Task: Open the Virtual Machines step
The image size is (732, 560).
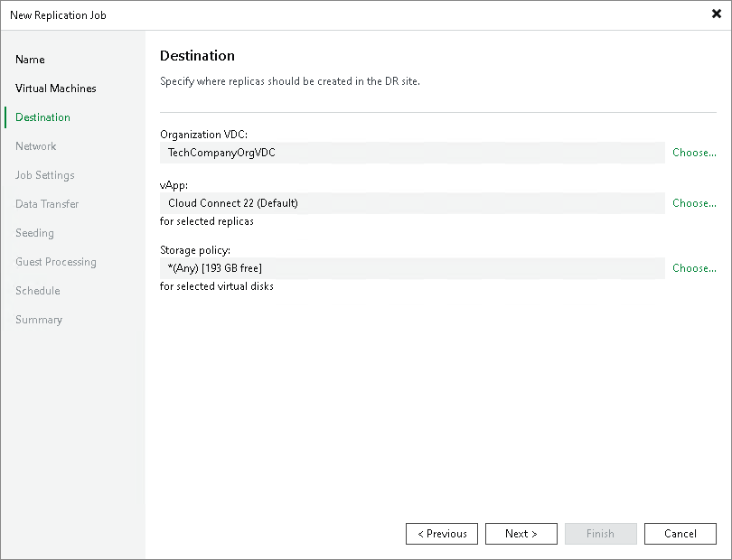Action: (55, 88)
